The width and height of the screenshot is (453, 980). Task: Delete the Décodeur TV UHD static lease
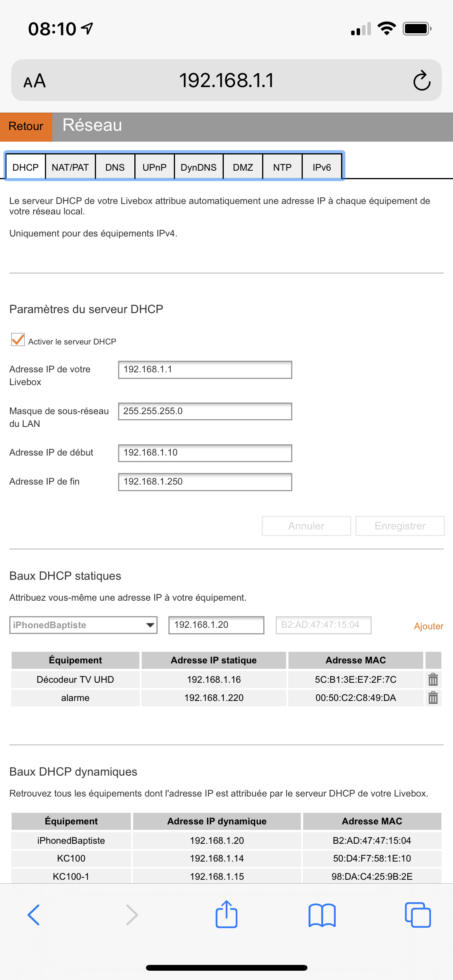(433, 680)
